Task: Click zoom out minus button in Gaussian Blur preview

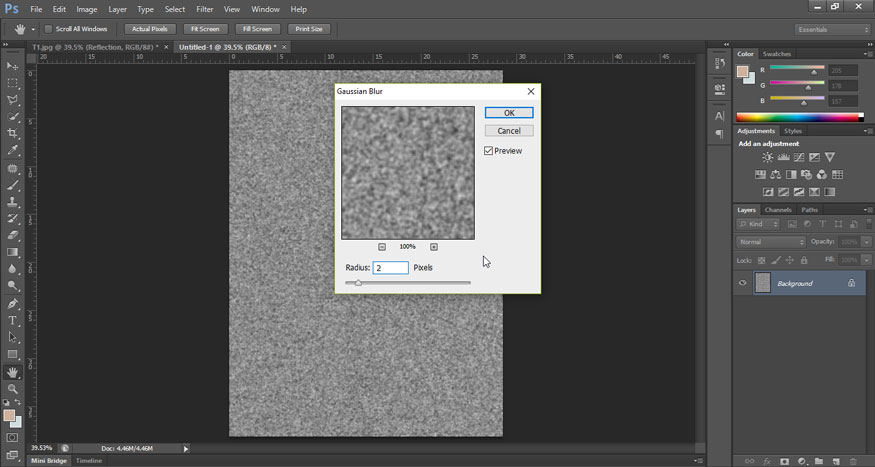Action: point(382,246)
